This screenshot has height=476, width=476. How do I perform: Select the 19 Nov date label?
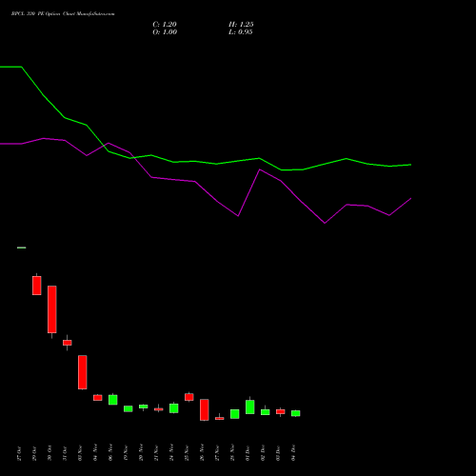click(x=126, y=453)
